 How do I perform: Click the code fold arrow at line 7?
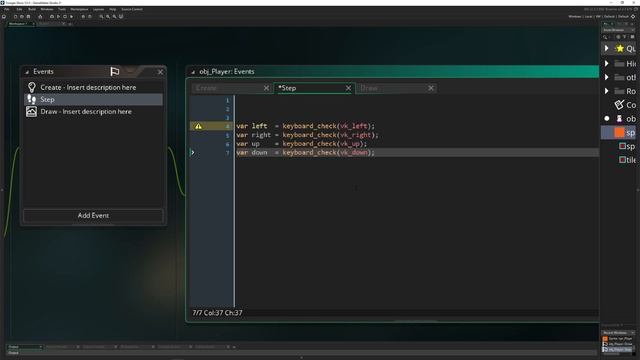pos(193,152)
